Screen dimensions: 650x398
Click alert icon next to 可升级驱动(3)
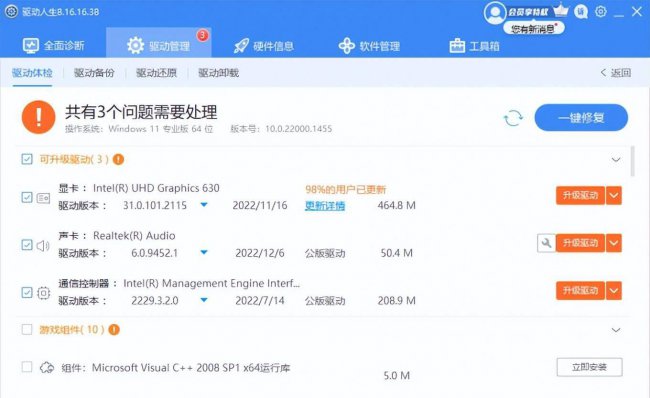click(x=119, y=159)
